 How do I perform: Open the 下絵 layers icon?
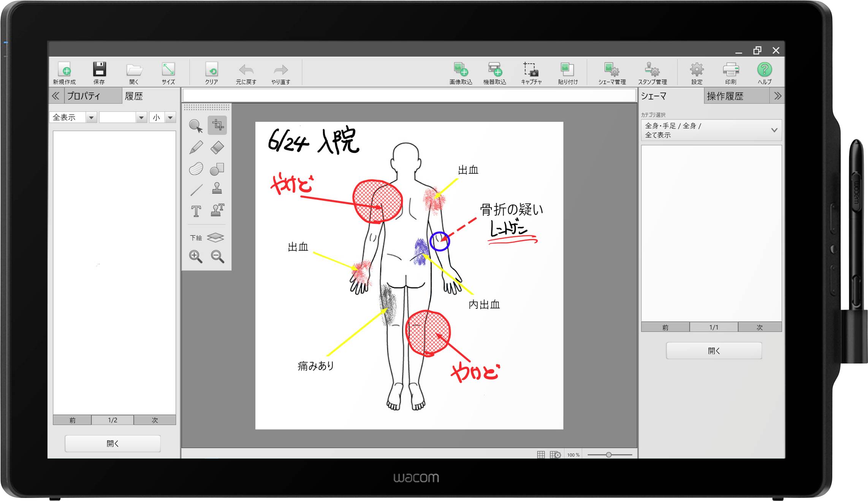click(x=216, y=237)
